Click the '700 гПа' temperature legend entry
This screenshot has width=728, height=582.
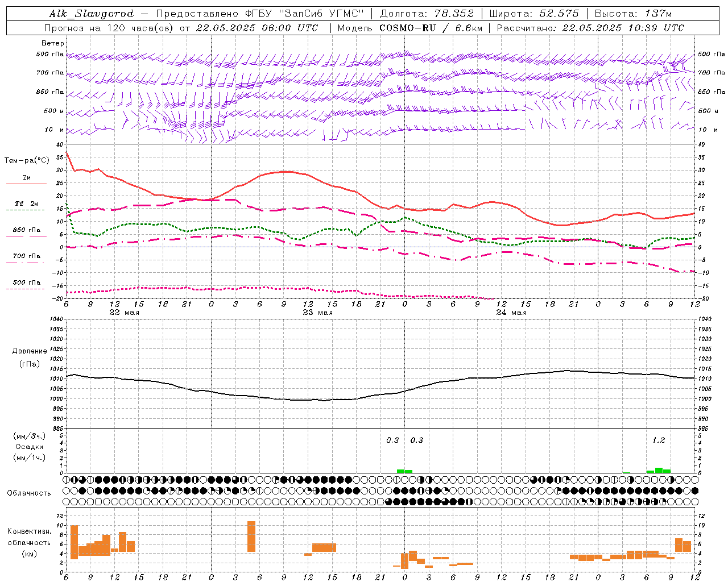click(x=26, y=256)
